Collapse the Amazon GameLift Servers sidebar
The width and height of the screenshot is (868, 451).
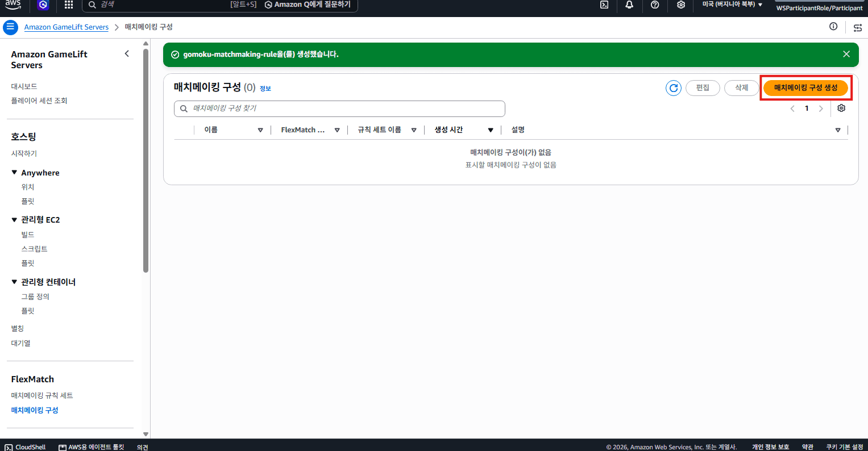pos(127,54)
